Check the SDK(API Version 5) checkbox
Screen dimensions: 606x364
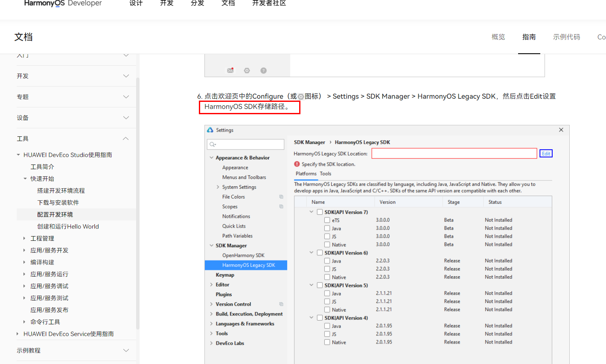[x=320, y=285]
